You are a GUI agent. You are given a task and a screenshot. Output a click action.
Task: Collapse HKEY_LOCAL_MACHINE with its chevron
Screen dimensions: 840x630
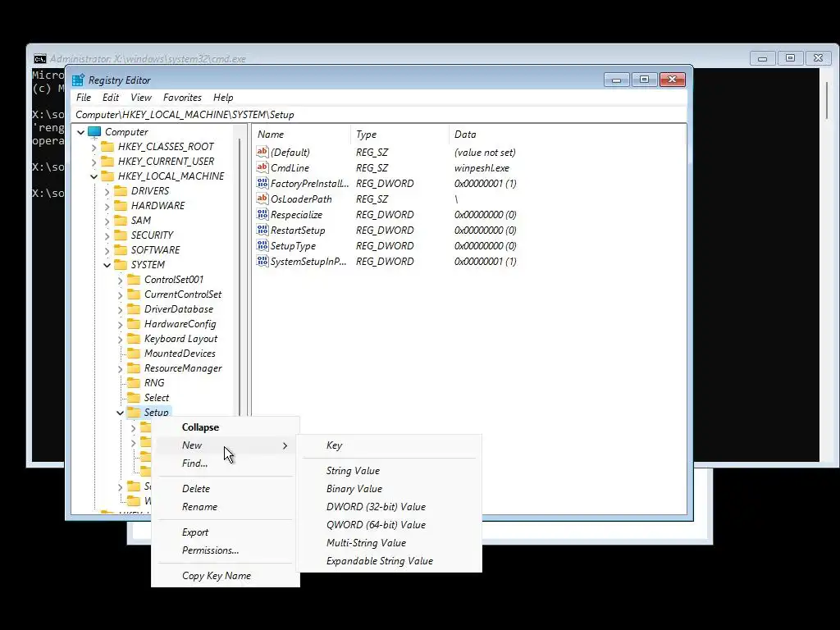(94, 176)
